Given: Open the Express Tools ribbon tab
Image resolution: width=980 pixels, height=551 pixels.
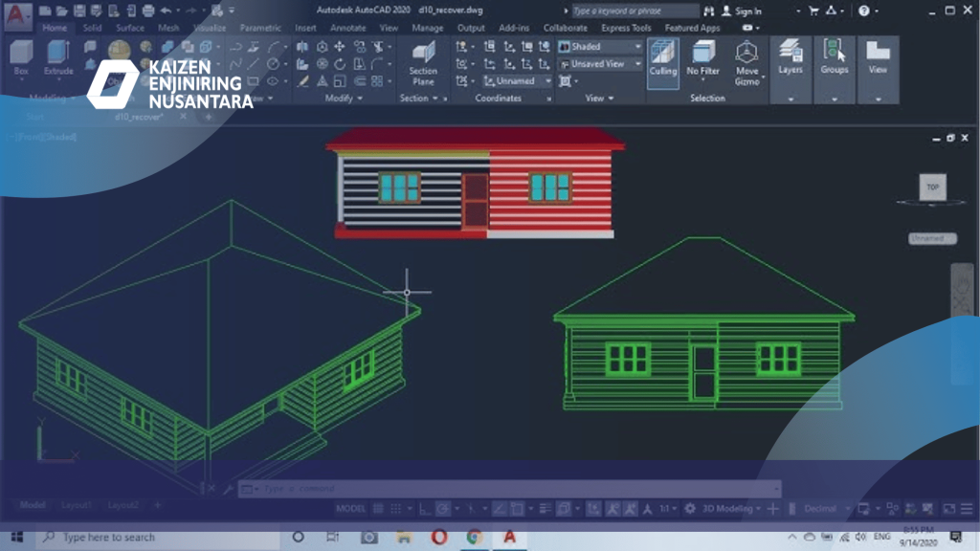Looking at the screenshot, I should coord(626,28).
